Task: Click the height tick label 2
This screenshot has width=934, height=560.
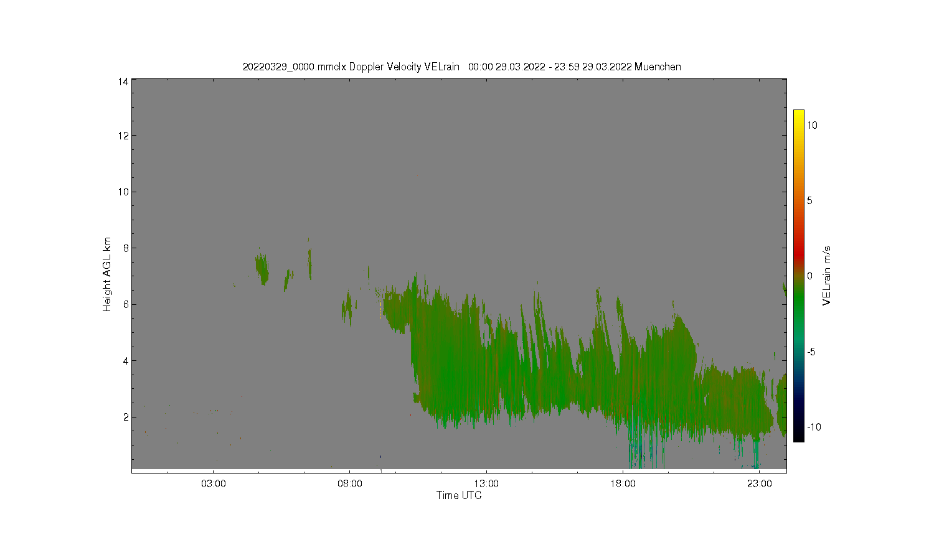Action: (x=126, y=417)
